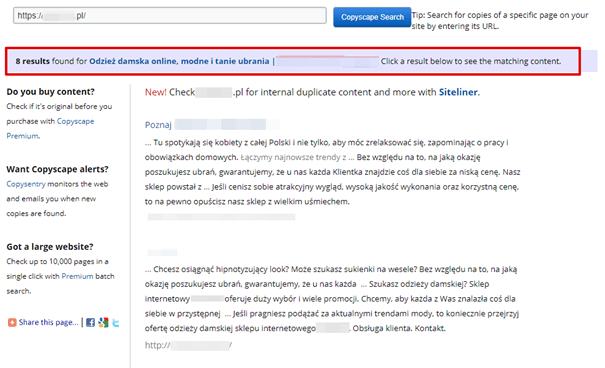
Task: Open the Copyscape Premium link
Action: coord(50,128)
